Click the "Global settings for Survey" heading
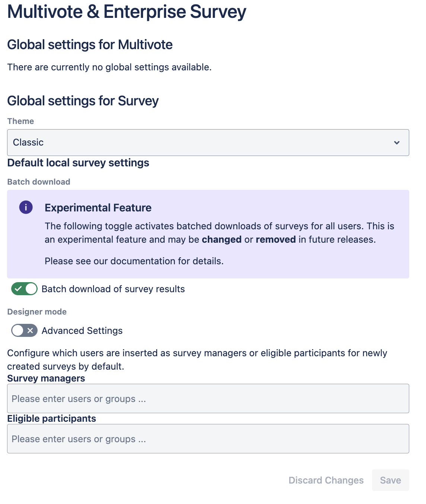 click(83, 101)
